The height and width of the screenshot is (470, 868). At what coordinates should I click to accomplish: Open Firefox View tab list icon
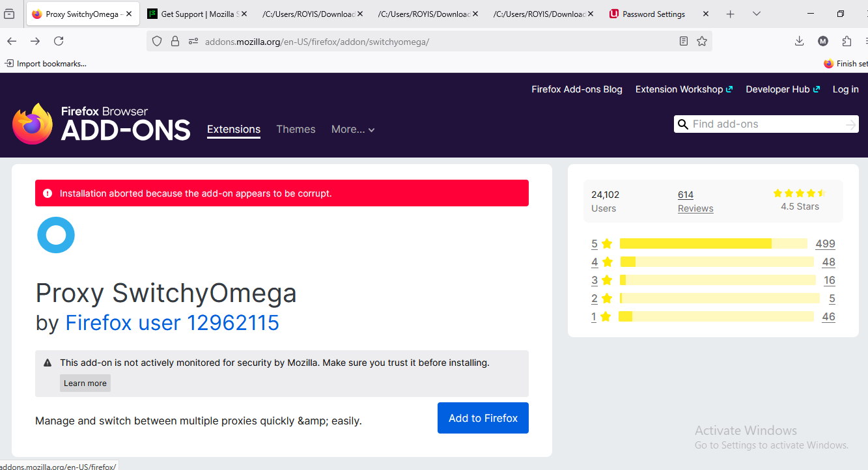[x=9, y=14]
